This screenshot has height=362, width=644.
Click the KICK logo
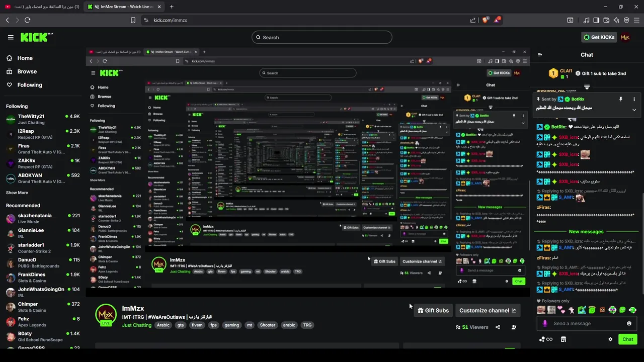(x=36, y=37)
